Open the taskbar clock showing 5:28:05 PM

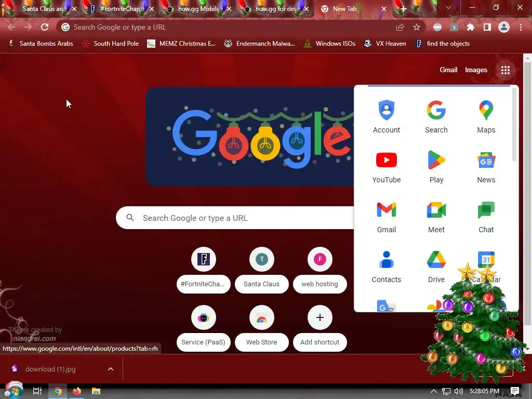coord(485,391)
